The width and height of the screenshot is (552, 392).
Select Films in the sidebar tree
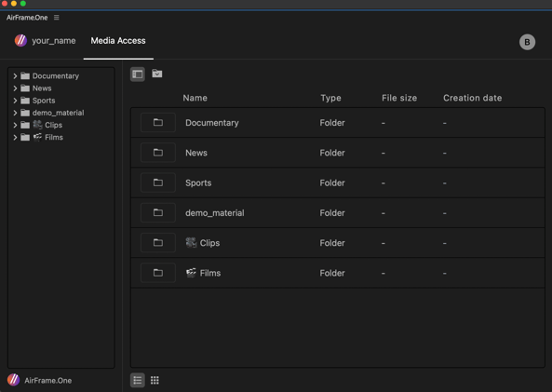tap(54, 138)
